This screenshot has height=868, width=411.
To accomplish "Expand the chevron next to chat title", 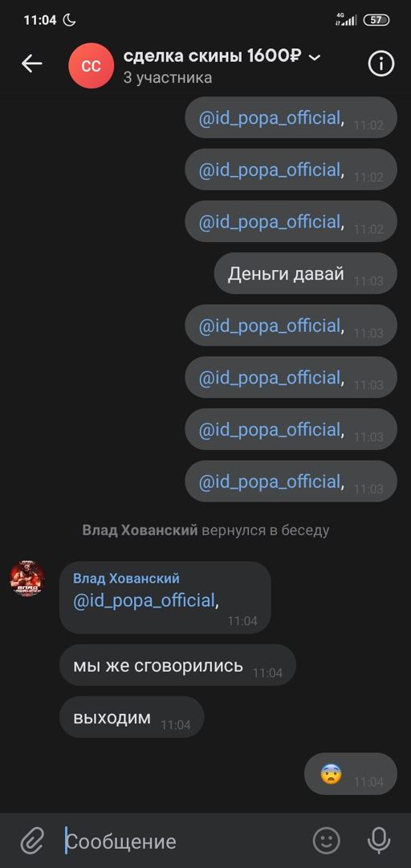I will coord(314,57).
